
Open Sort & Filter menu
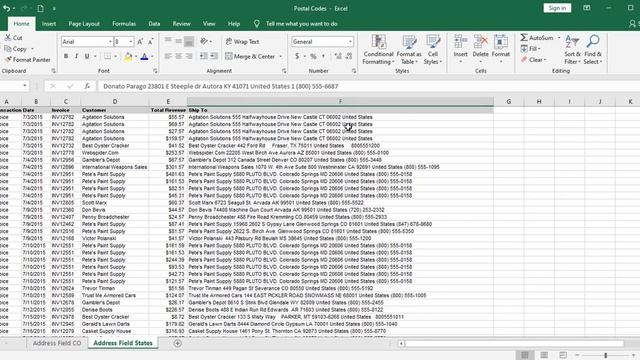point(572,50)
